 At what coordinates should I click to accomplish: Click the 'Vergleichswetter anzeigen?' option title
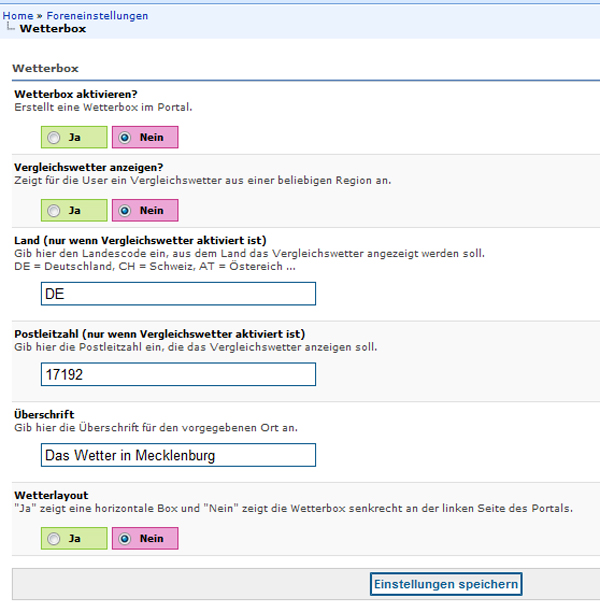(89, 167)
